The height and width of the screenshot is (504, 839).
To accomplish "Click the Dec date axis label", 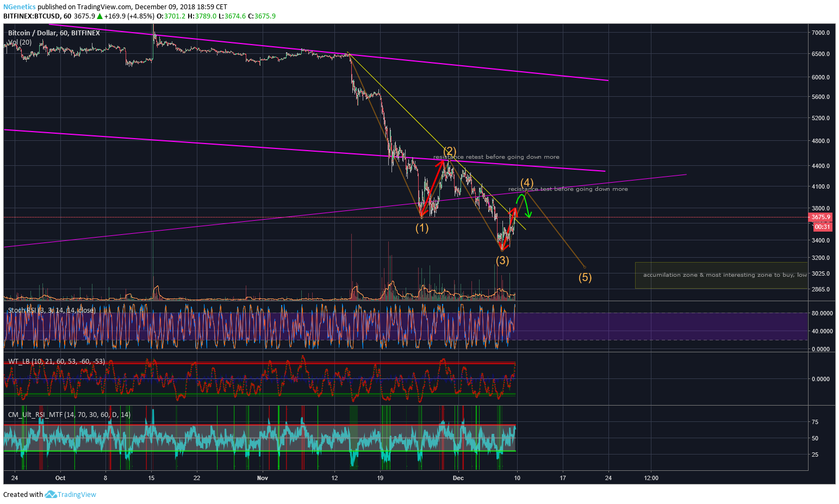I will 458,478.
